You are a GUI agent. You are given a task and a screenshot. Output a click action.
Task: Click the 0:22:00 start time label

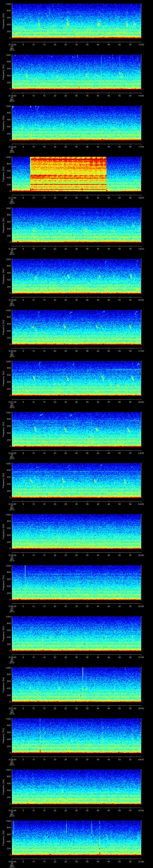tap(12, 453)
